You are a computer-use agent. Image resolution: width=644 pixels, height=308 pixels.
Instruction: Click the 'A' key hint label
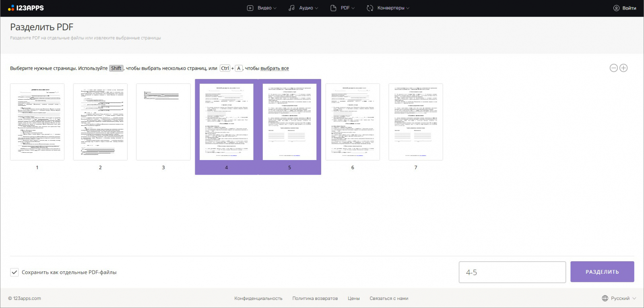coord(239,68)
